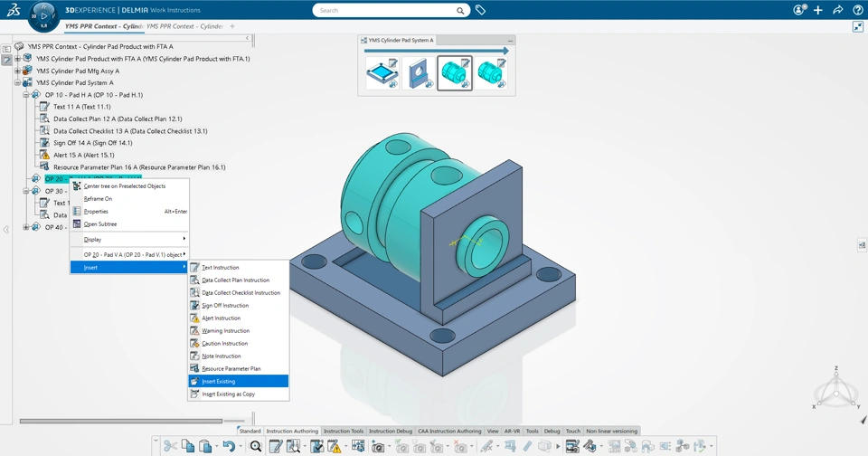868x456 pixels.
Task: Click the Paste clipboard icon
Action: tap(205, 446)
